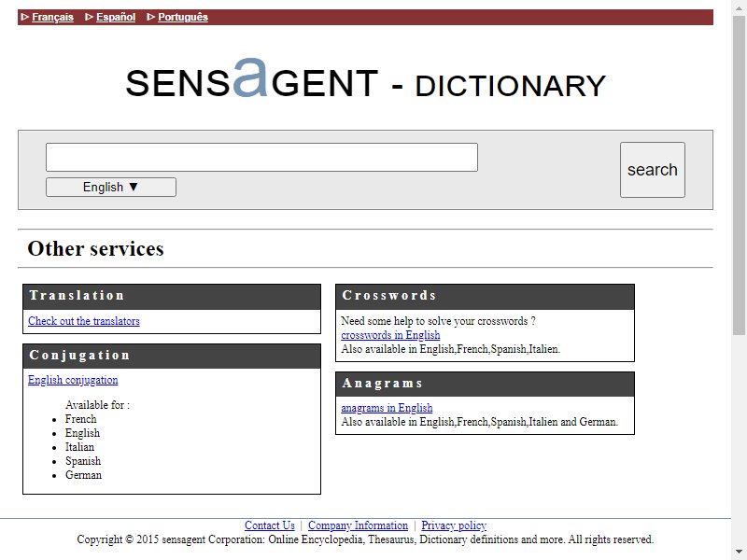The height and width of the screenshot is (560, 747).
Task: Switch site language to Español
Action: 116,17
